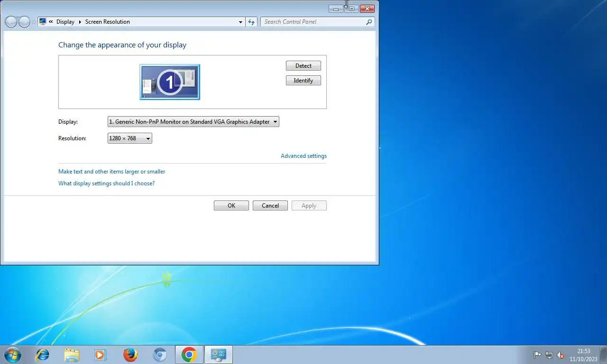Launch Firefox from the taskbar

click(x=130, y=355)
